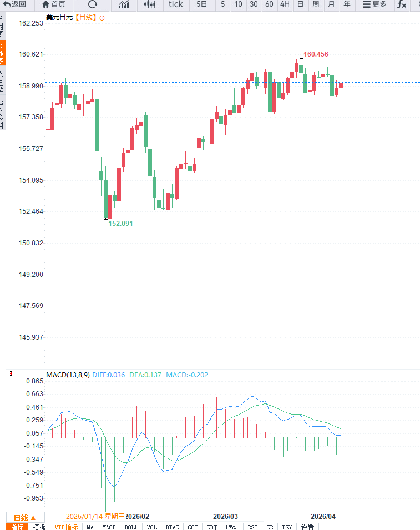Select the 30 minute period

click(254, 4)
